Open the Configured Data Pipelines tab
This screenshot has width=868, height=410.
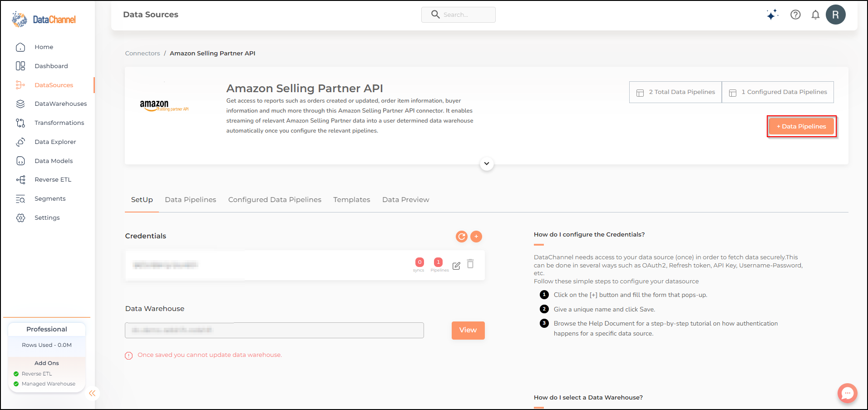[x=275, y=200]
